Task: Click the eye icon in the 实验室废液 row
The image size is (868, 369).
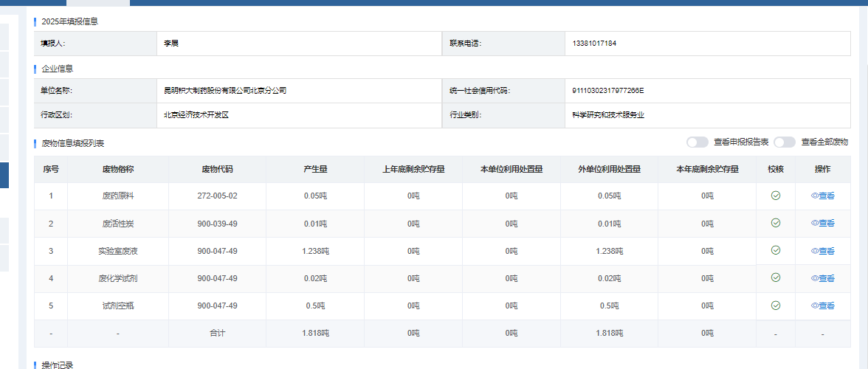Action: click(x=815, y=252)
